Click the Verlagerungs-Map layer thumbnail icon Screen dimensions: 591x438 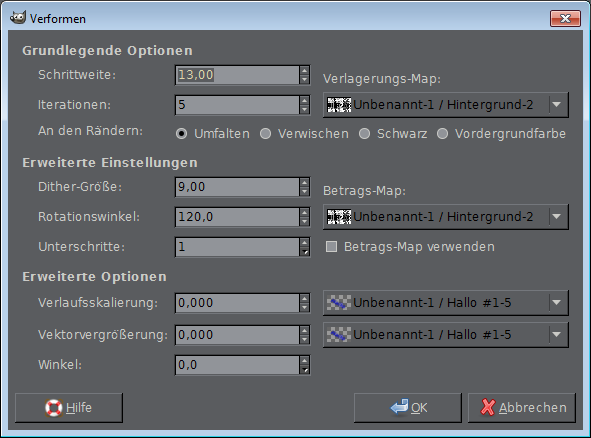[x=339, y=104]
